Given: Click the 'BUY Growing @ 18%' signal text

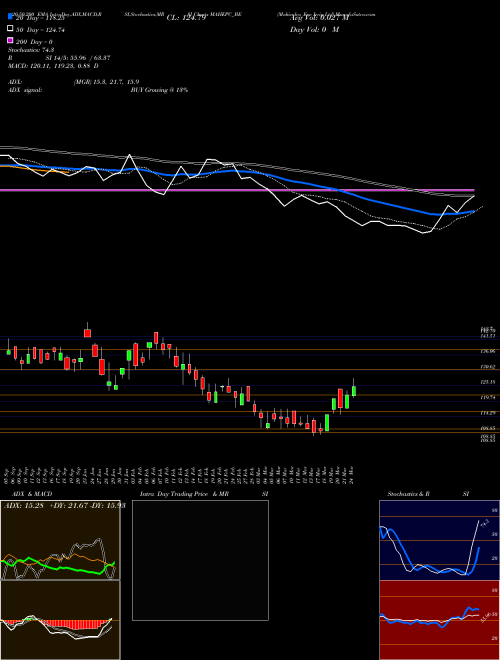Looking at the screenshot, I should (159, 90).
